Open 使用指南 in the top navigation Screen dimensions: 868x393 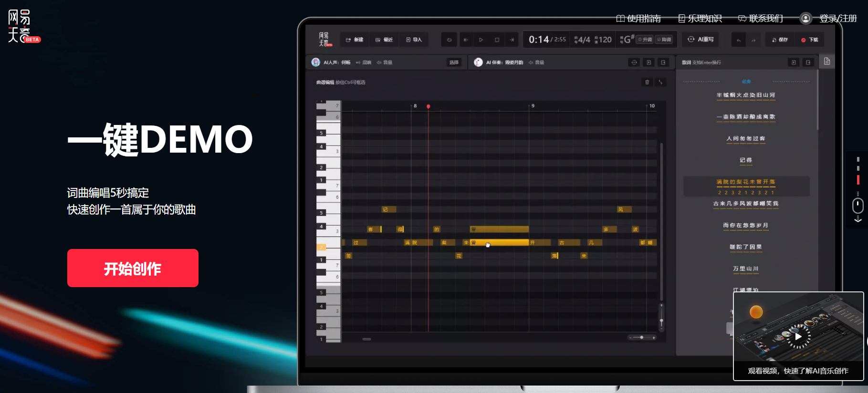tap(638, 19)
